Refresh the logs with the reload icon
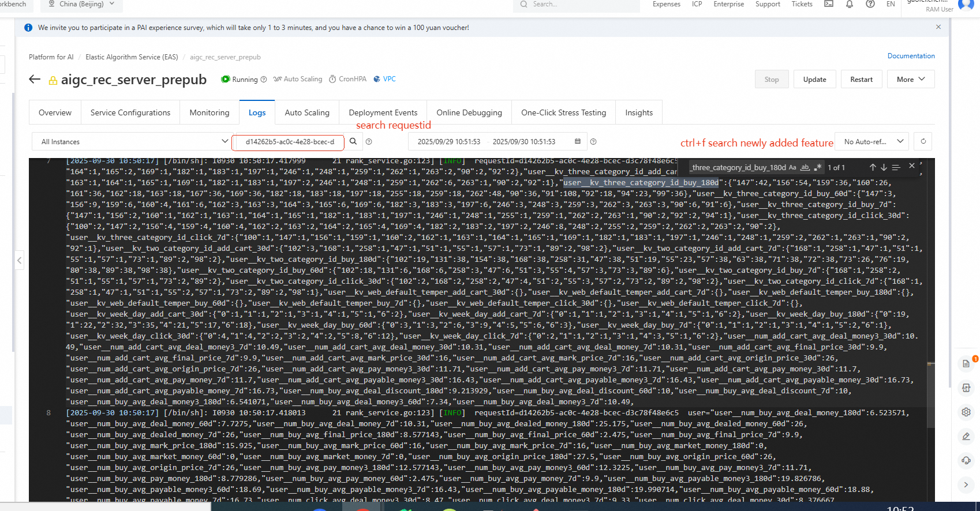 923,141
